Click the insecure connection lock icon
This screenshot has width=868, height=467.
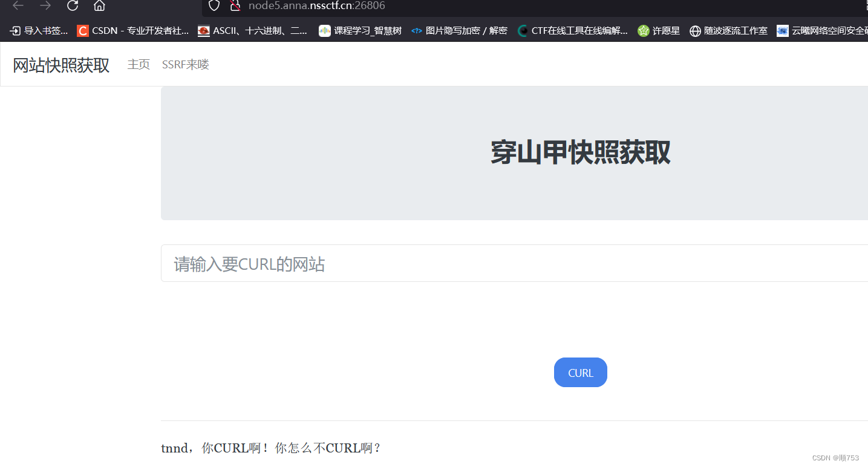pyautogui.click(x=235, y=6)
